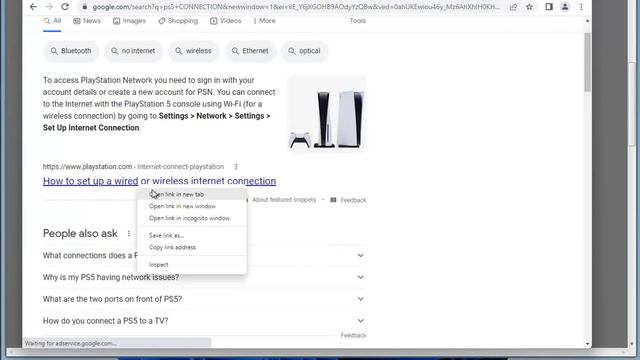Screen dimensions: 640x360
Task: Bookmark this page with the star icon
Action: pyautogui.click(x=529, y=7)
